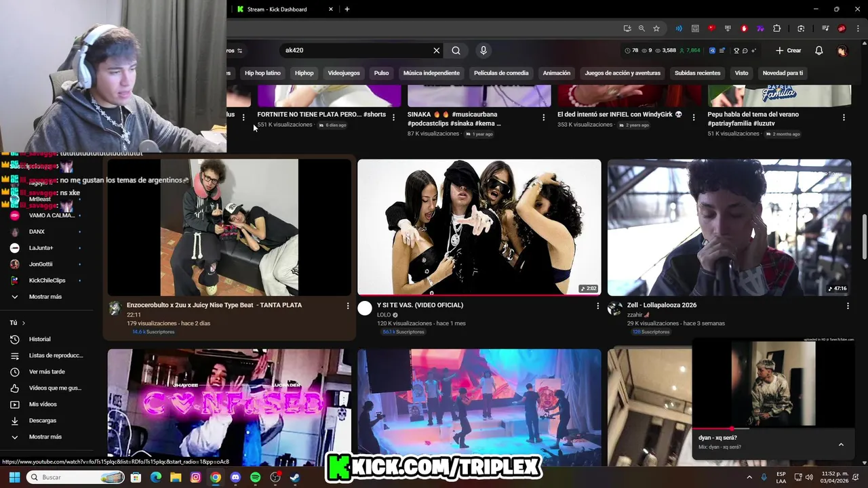Click the Y SI TE VAS. (VIDEO OFICIAL) title

(420, 305)
